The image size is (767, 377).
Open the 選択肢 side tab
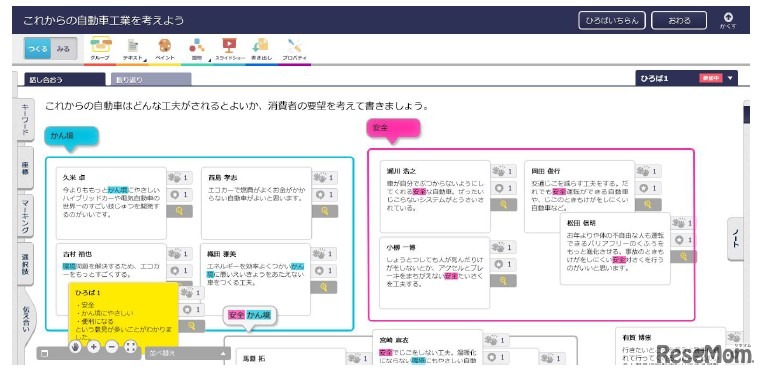[25, 264]
